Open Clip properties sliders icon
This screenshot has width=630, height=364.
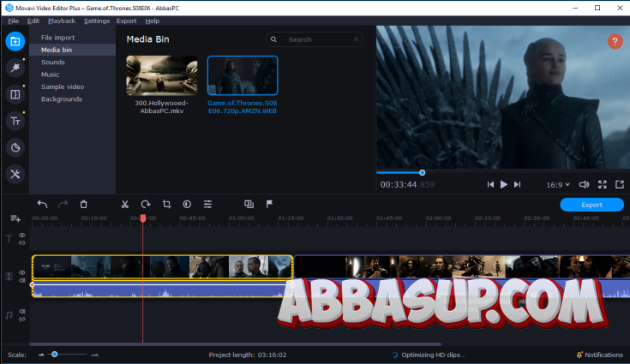(207, 205)
